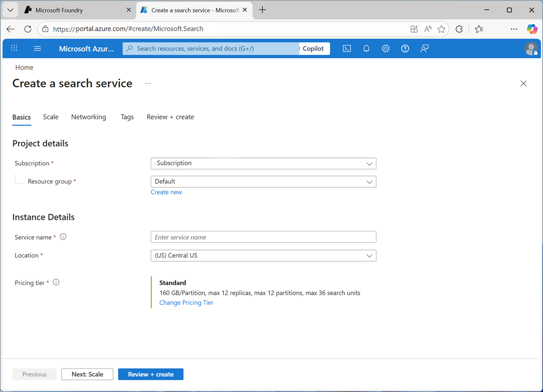Open the Review + create tab

click(x=170, y=117)
